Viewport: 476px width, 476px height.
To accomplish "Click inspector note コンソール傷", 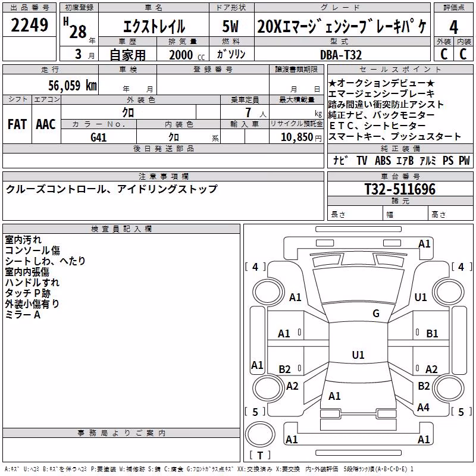I will click(33, 250).
